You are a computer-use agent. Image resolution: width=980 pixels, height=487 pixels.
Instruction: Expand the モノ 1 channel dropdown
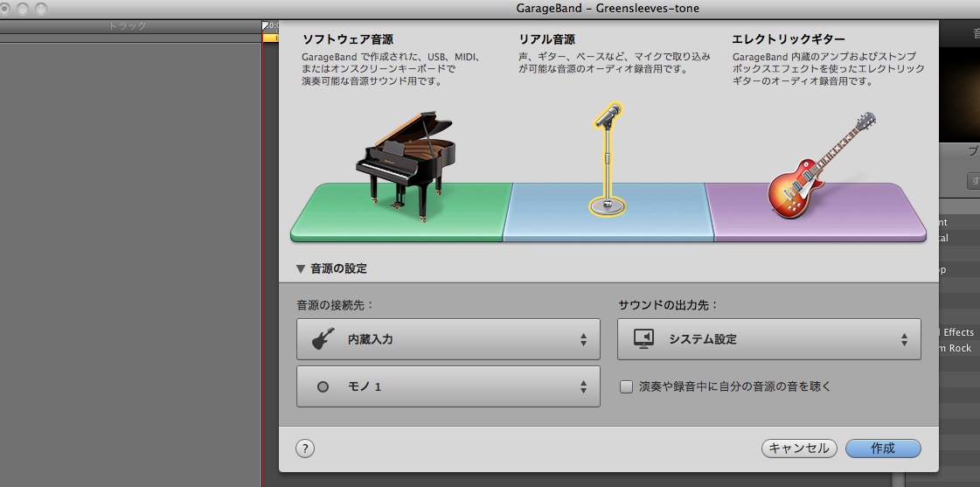tap(448, 386)
